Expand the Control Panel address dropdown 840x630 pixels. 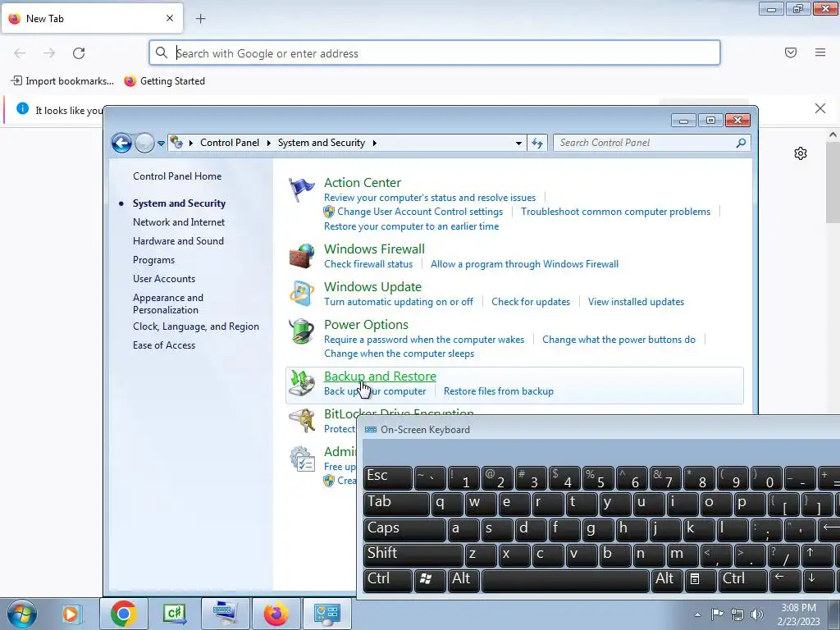coord(518,143)
